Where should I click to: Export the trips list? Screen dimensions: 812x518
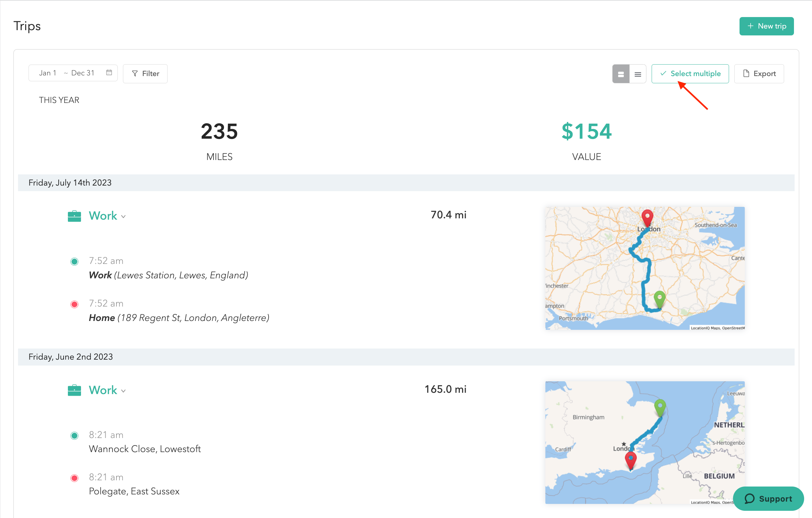(759, 74)
